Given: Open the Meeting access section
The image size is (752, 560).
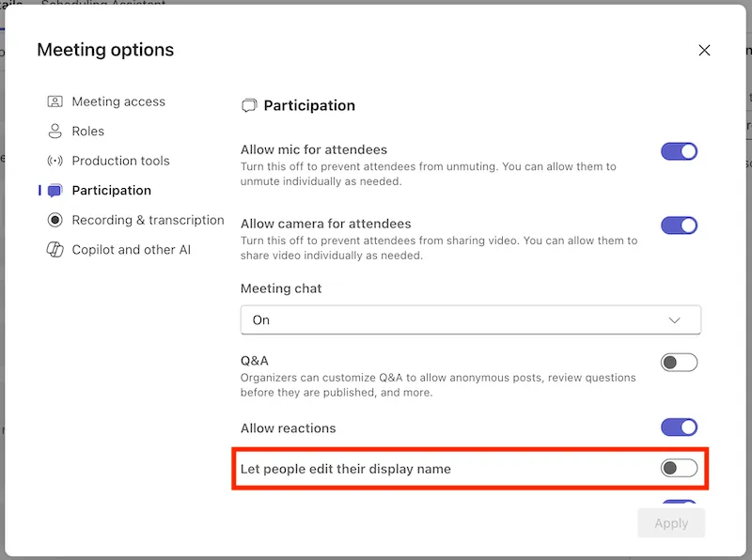Looking at the screenshot, I should tap(118, 101).
